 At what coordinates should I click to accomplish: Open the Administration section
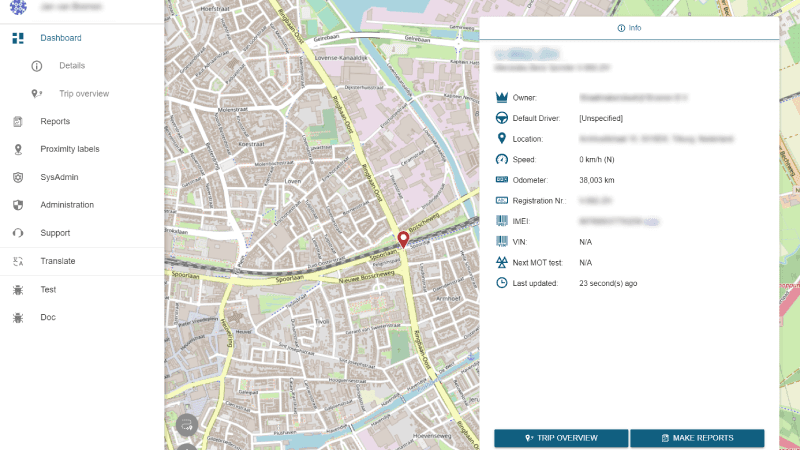pos(67,205)
